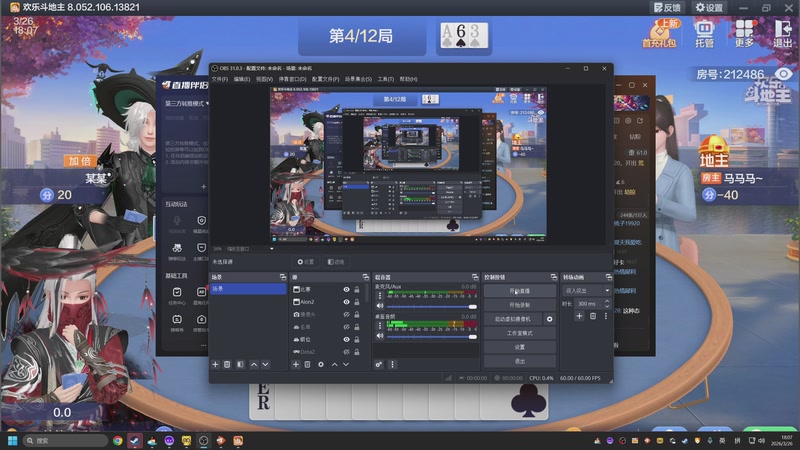Toggle the lock on the Aion2 source
Viewport: 800px width, 450px height.
pos(357,302)
